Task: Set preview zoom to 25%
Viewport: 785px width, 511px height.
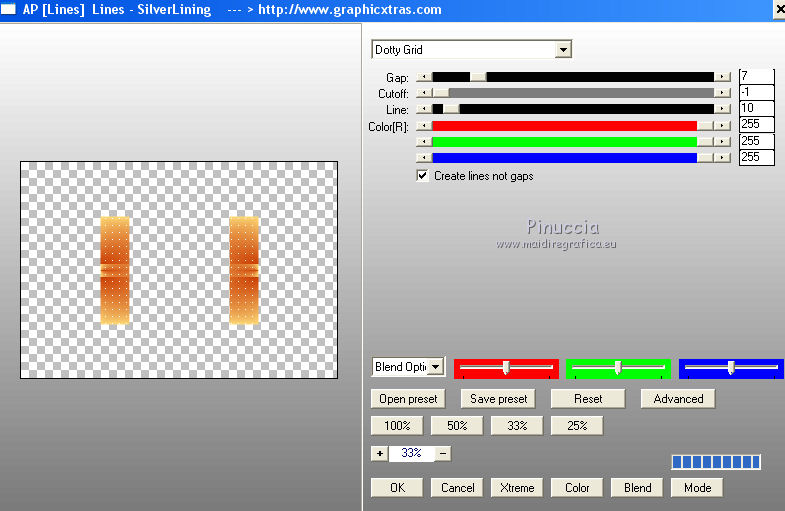Action: pos(577,425)
